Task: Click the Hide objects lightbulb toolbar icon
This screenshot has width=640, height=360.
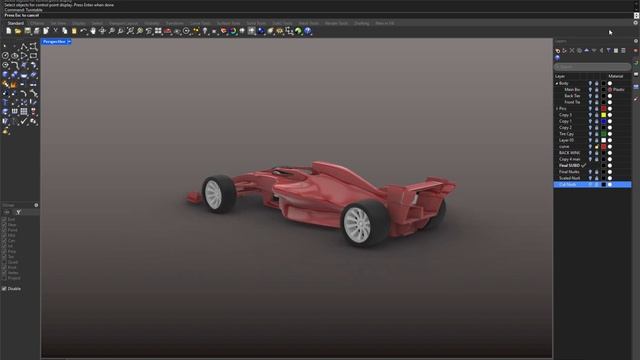Action: [205, 31]
